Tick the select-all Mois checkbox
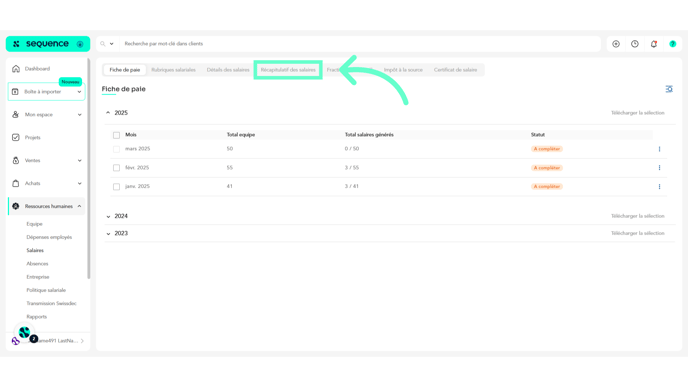688x387 pixels. [116, 135]
